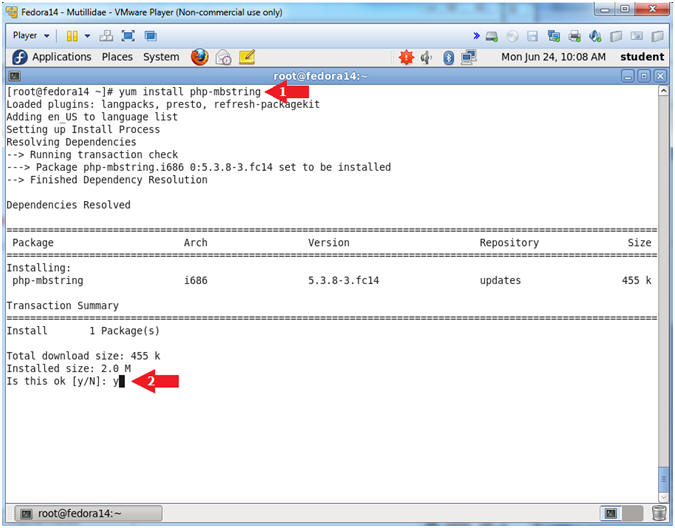Click the Send Ctrl+Alt+Del icon
The height and width of the screenshot is (528, 675).
pyautogui.click(x=106, y=36)
